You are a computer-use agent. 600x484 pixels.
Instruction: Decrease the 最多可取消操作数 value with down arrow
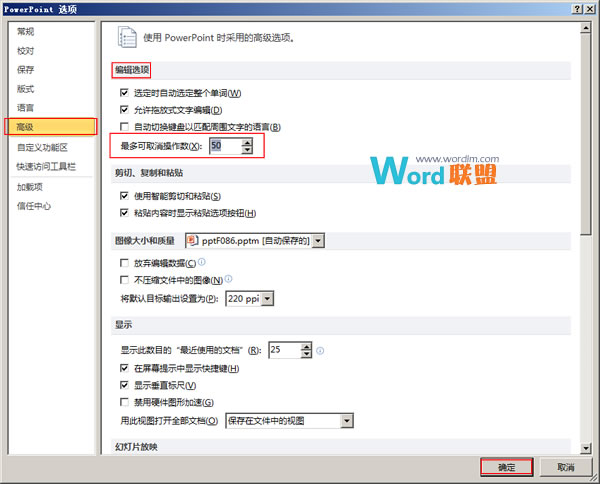248,150
